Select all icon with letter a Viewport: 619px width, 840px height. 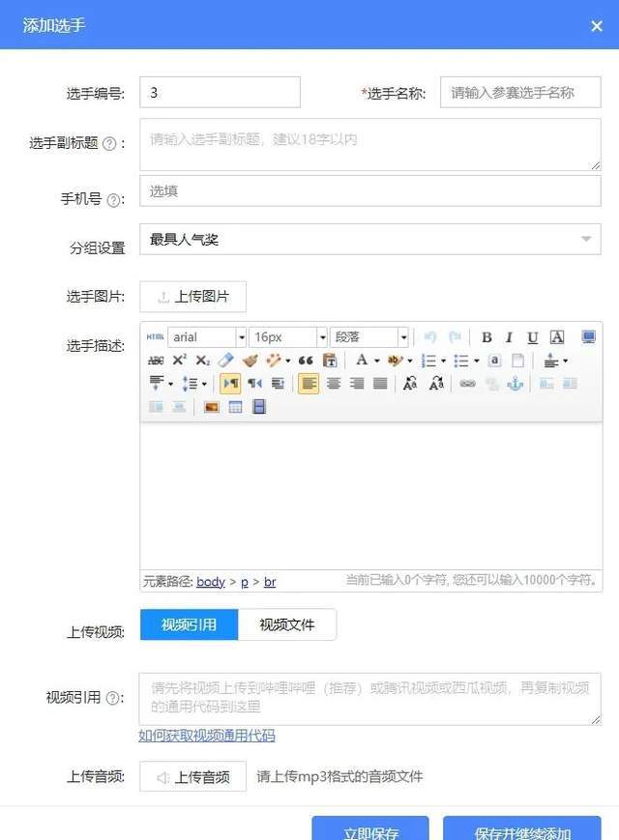(x=494, y=361)
